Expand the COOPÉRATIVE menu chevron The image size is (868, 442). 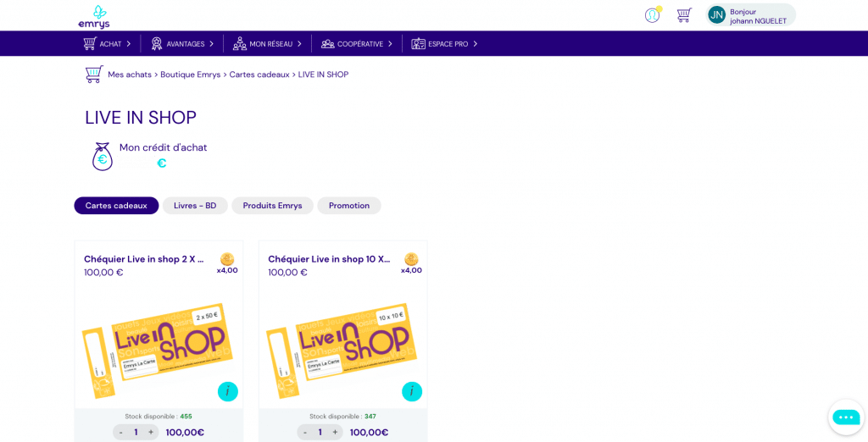390,44
